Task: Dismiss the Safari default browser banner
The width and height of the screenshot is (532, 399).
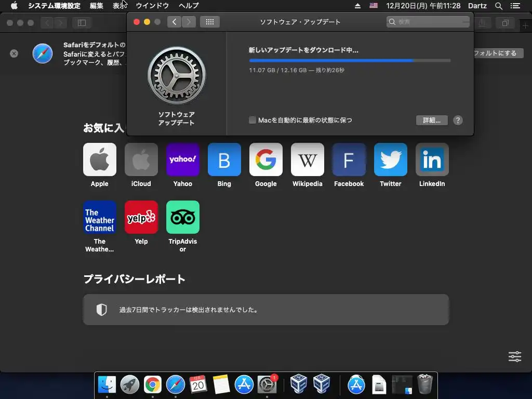Action: (14, 54)
